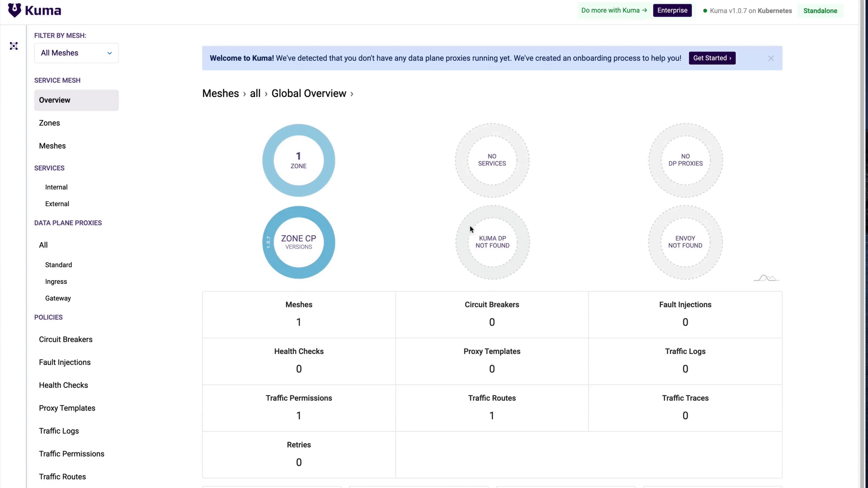
Task: Select the Zones menu item
Action: click(x=49, y=123)
